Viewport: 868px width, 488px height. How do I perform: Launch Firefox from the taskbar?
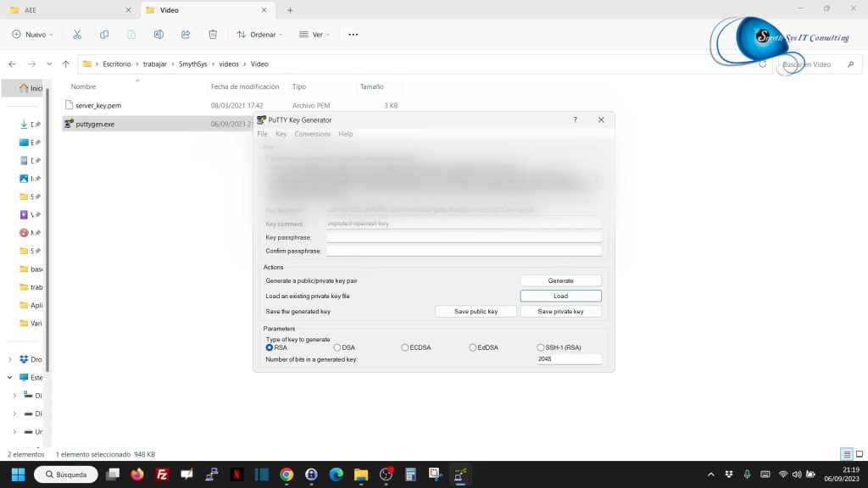click(x=137, y=474)
